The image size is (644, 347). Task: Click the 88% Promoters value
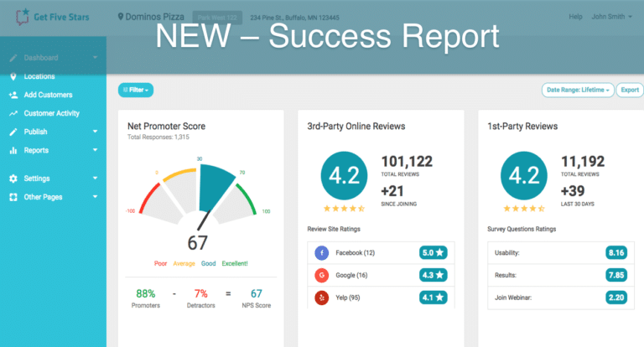click(x=145, y=293)
